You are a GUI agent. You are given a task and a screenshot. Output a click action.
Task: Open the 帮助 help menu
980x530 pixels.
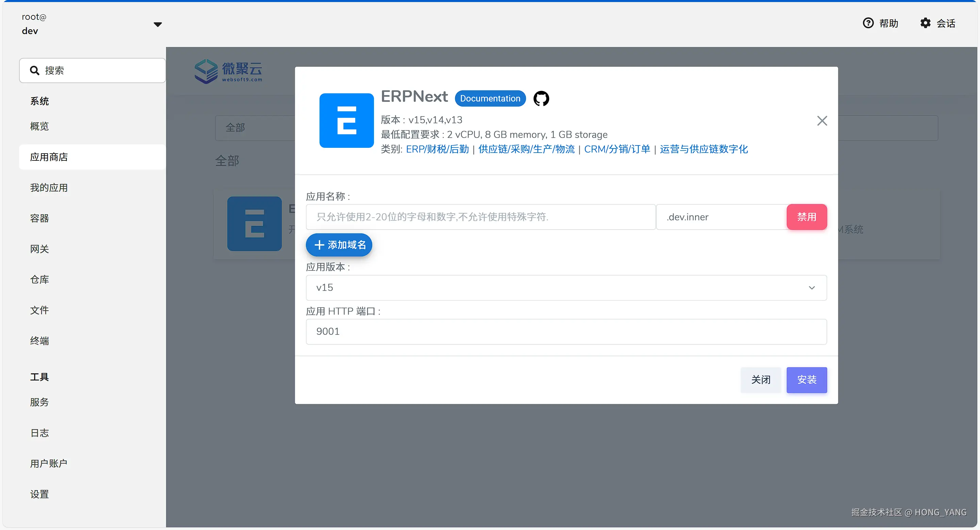(x=881, y=23)
